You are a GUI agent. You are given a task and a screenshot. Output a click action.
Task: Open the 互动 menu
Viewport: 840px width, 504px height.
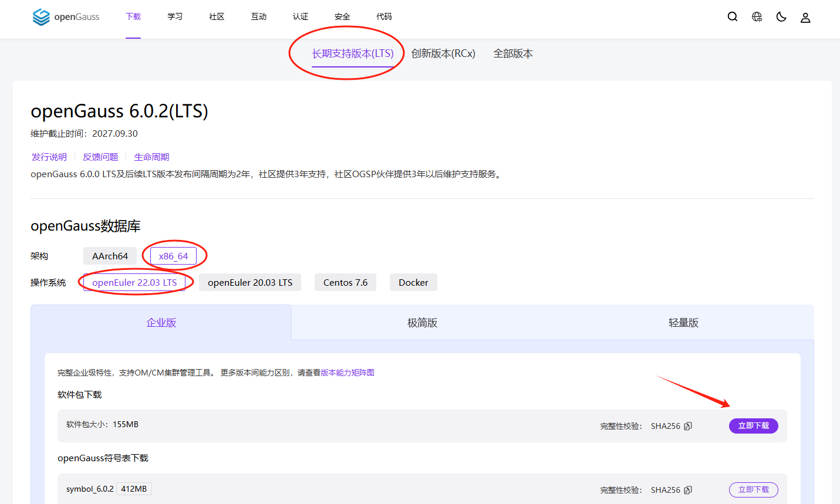click(x=259, y=16)
